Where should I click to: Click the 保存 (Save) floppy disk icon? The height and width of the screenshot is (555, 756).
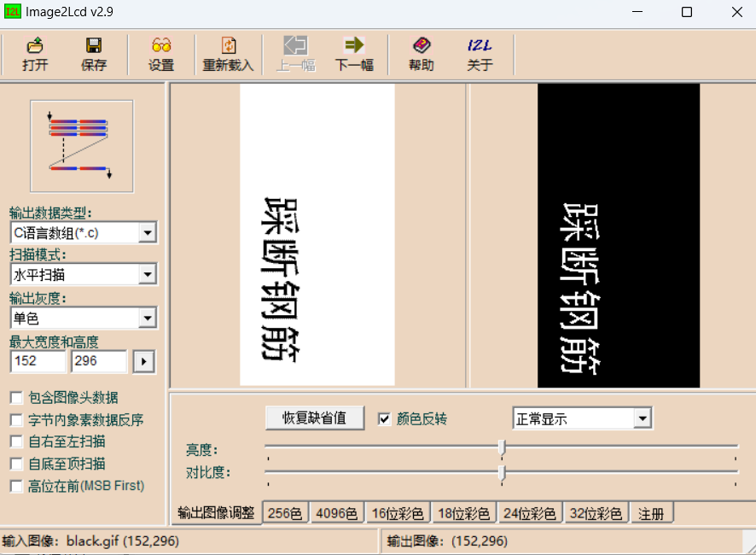94,45
